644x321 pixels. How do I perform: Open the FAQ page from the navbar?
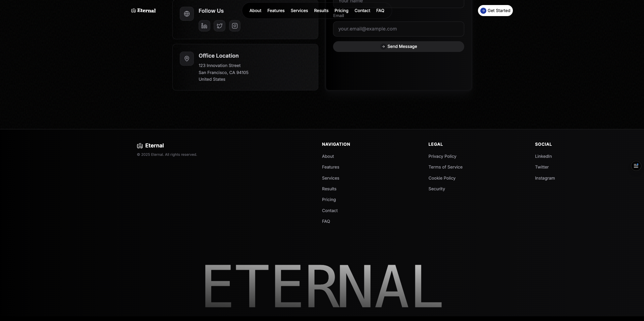(380, 10)
